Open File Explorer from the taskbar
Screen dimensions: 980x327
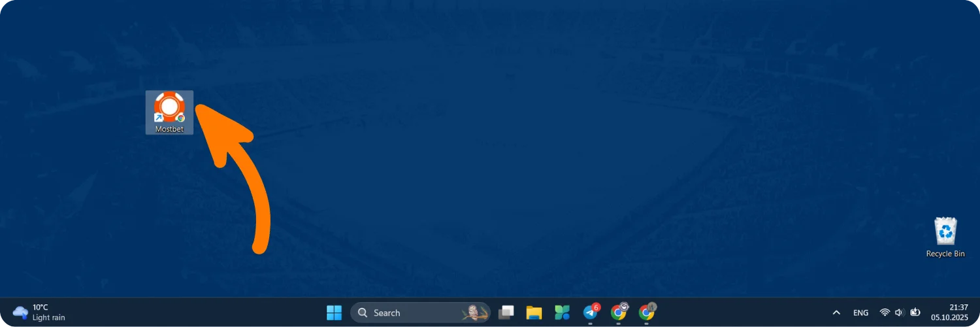[534, 313]
